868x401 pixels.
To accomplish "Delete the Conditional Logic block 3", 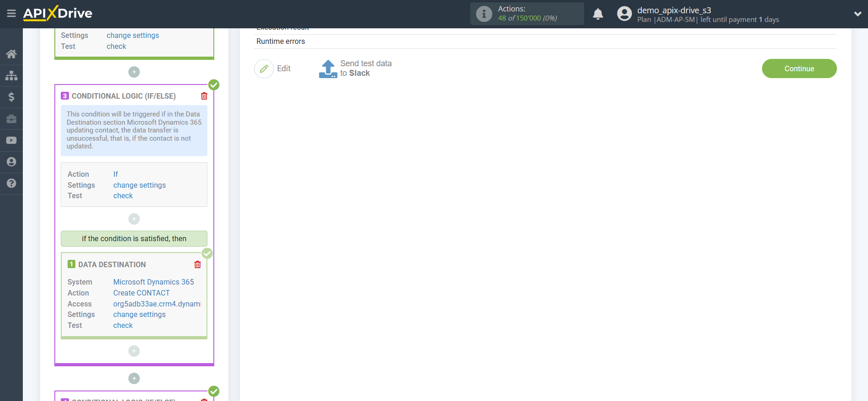I will tap(204, 96).
